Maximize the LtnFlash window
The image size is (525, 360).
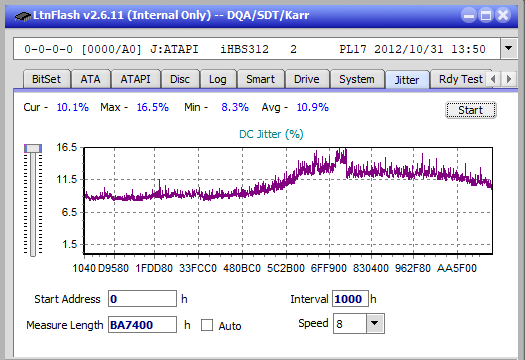pyautogui.click(x=486, y=15)
